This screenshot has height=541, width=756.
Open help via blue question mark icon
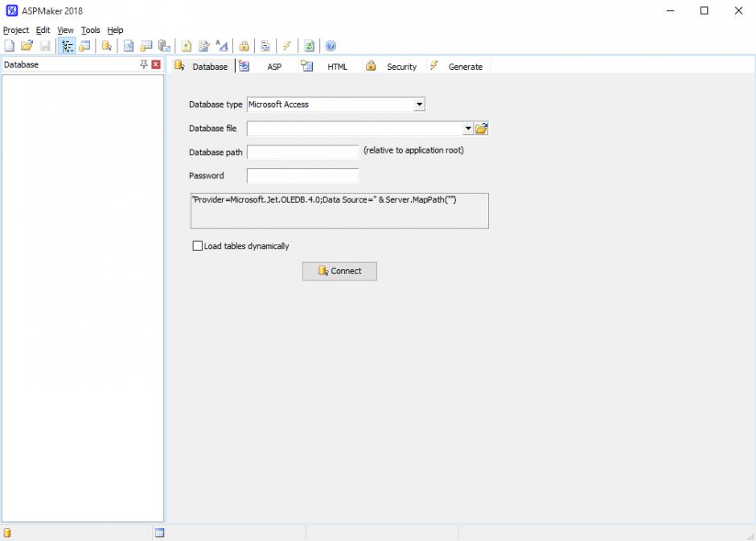pos(331,47)
